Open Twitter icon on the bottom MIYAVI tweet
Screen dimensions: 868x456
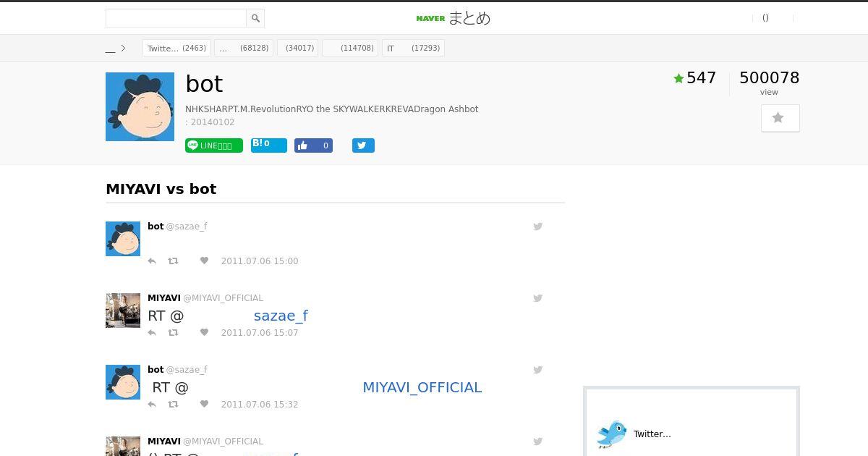538,442
